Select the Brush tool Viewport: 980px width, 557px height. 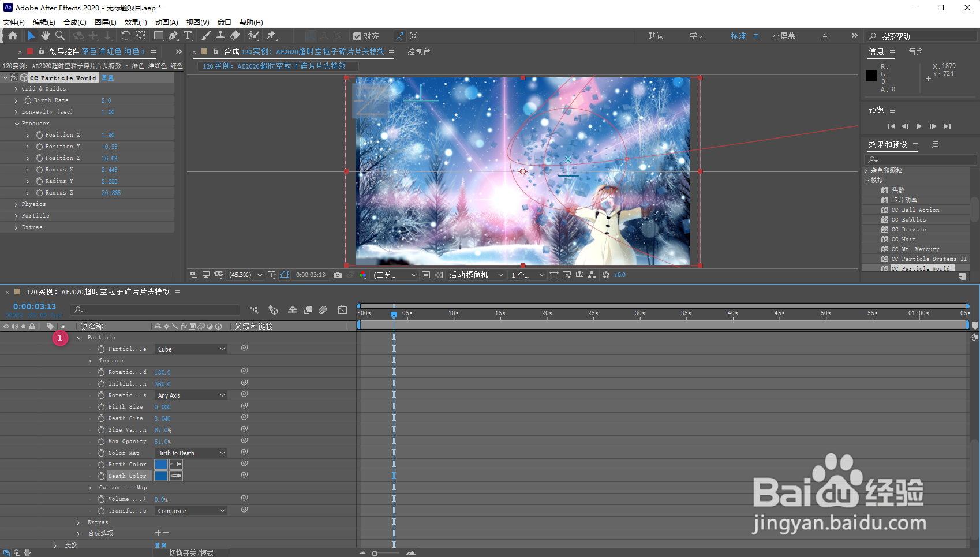(206, 36)
